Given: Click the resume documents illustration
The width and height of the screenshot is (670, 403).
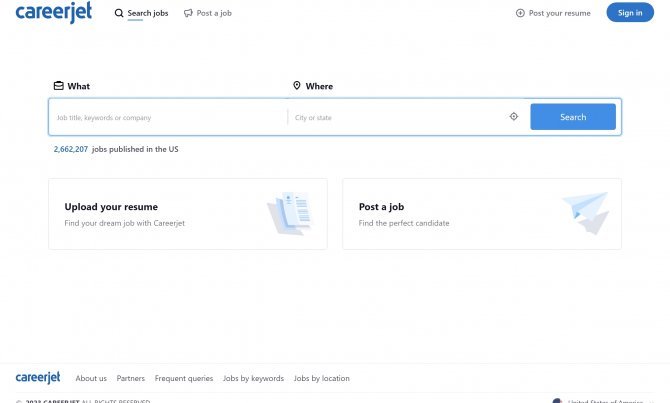Looking at the screenshot, I should pos(290,214).
